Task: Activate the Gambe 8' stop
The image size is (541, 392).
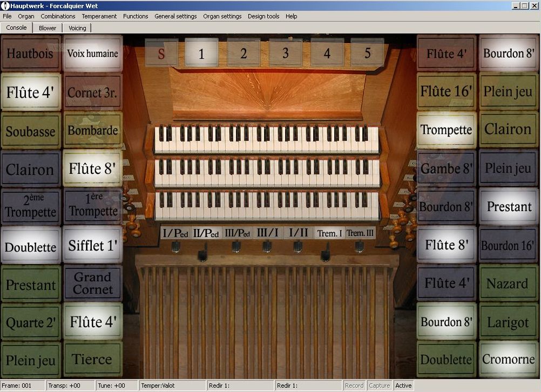Action: pyautogui.click(x=447, y=168)
